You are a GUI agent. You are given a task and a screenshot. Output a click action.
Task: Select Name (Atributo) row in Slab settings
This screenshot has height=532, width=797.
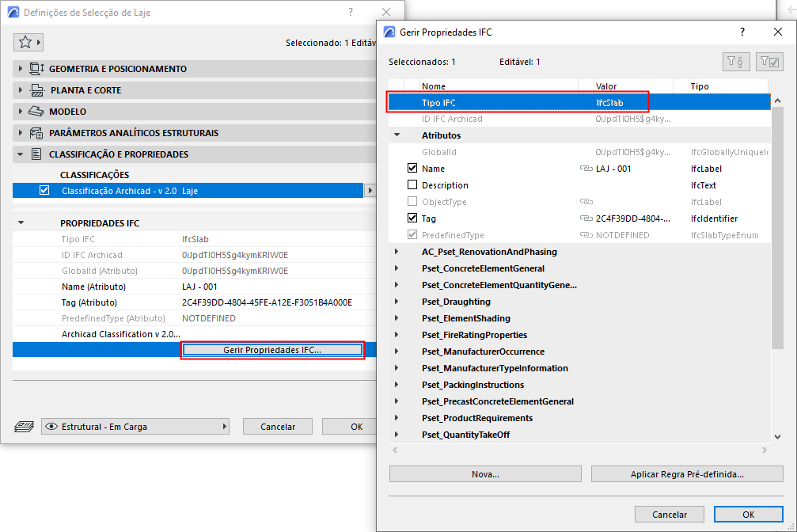194,287
